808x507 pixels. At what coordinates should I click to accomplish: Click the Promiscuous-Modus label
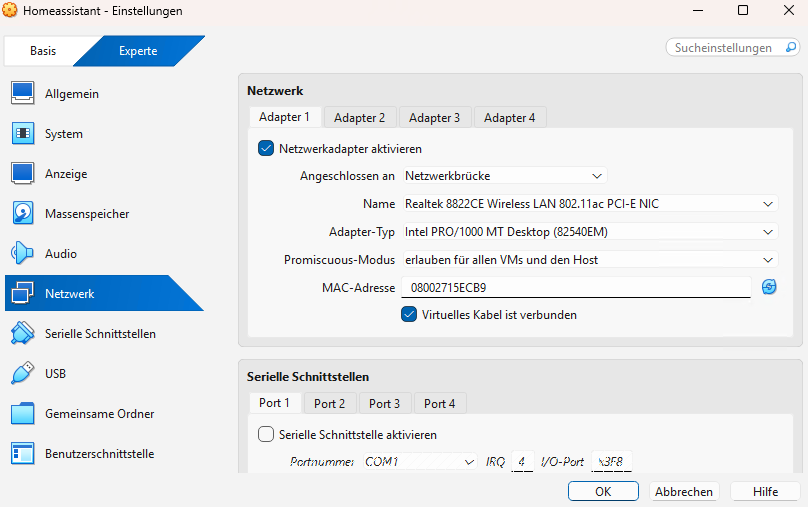pos(339,260)
